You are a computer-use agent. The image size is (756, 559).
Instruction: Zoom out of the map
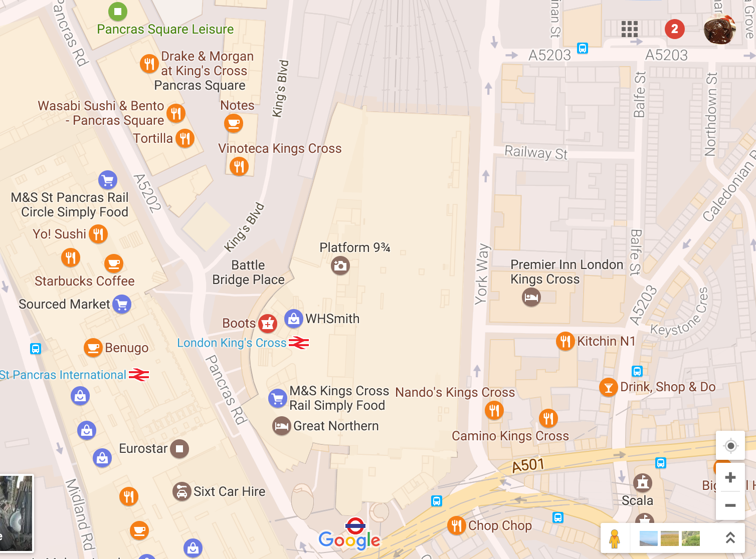coord(730,505)
